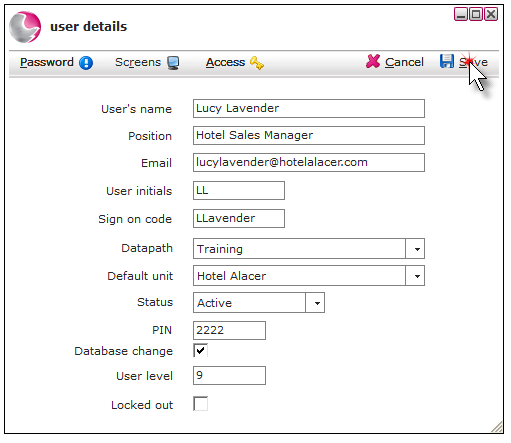Screen dimensions: 511x443
Task: Close the user details window
Action: click(491, 14)
